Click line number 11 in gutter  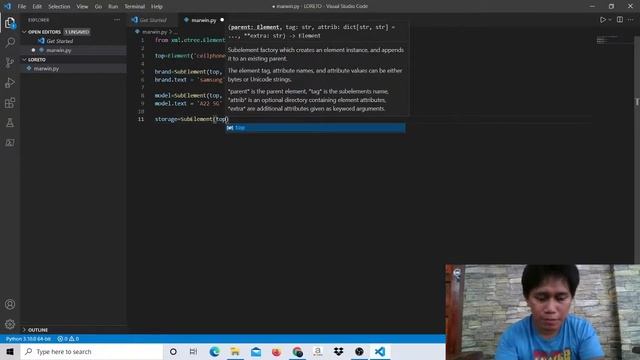pyautogui.click(x=141, y=119)
